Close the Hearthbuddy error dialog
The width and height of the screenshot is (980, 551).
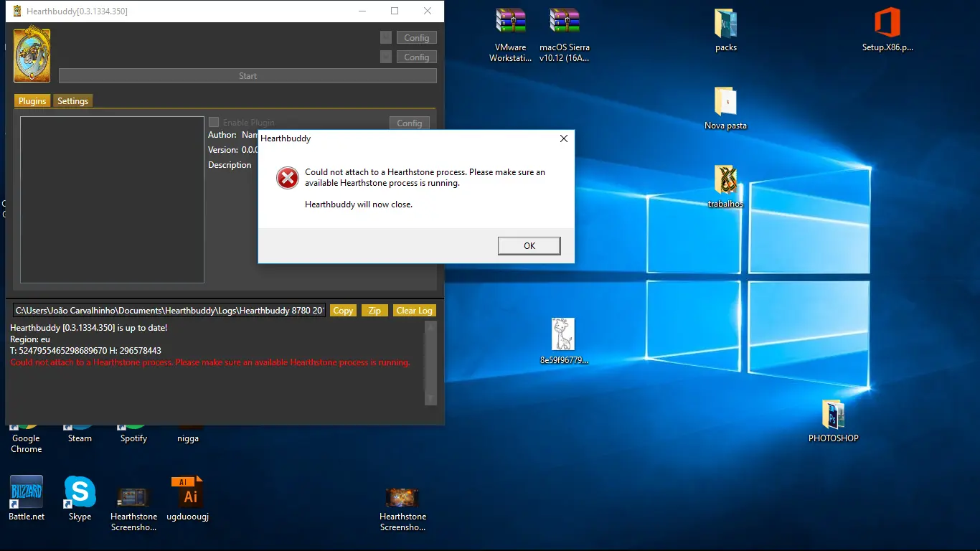(564, 138)
